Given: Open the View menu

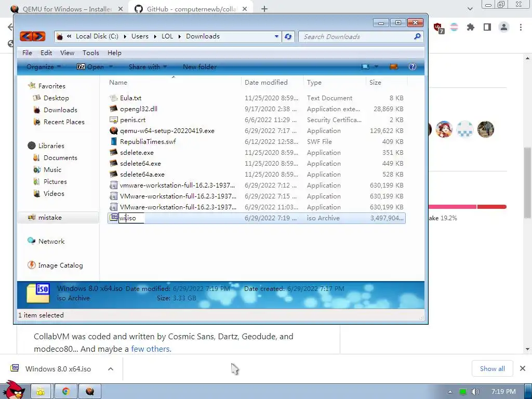Looking at the screenshot, I should pos(67,52).
